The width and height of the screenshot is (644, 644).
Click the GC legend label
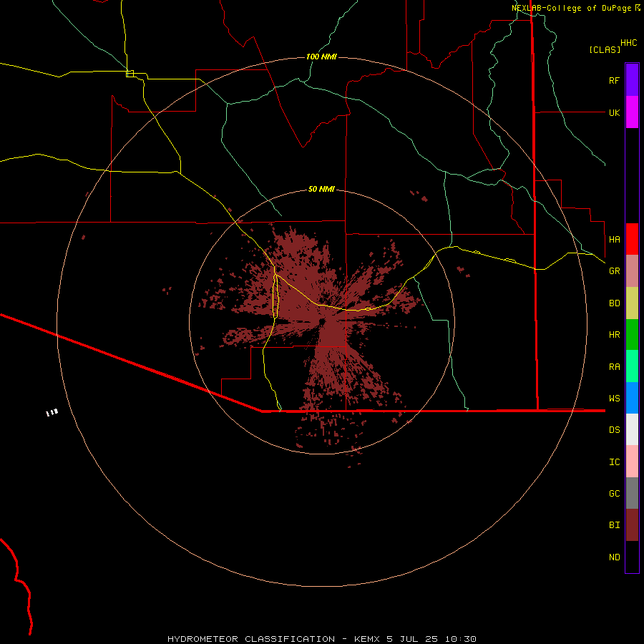tap(614, 494)
